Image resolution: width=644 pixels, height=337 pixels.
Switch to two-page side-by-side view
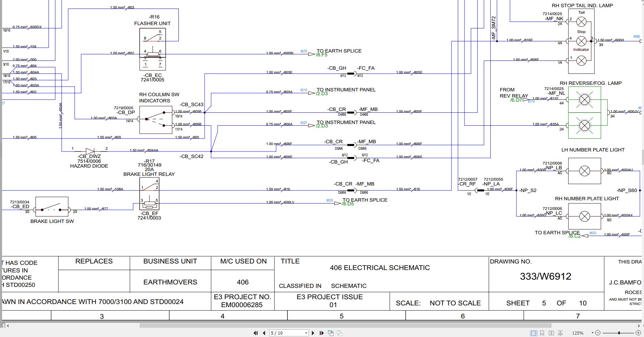point(552,333)
